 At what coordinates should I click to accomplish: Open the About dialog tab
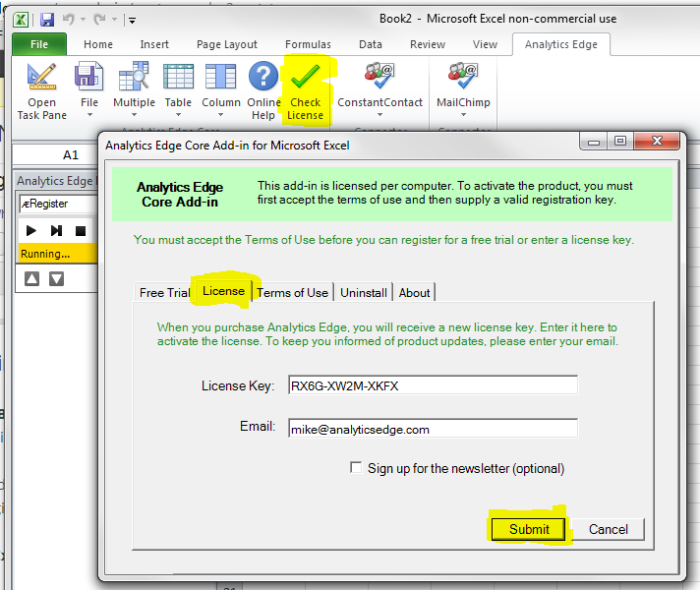414,293
